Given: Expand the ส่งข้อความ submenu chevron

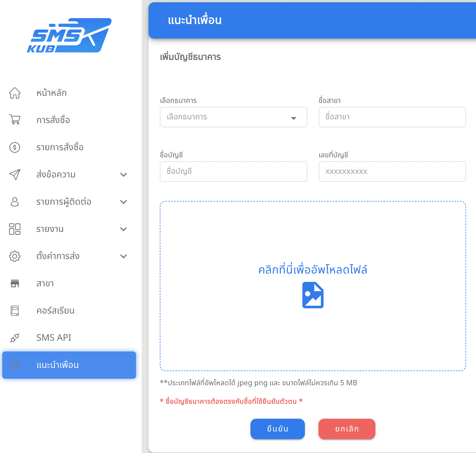Looking at the screenshot, I should pos(124,175).
